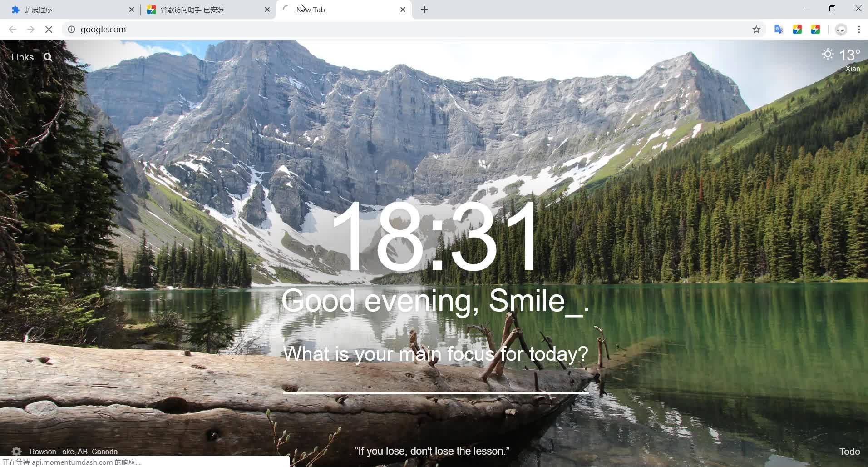Open the Chrome three-dot menu
Viewport: 868px width, 467px height.
pos(859,30)
